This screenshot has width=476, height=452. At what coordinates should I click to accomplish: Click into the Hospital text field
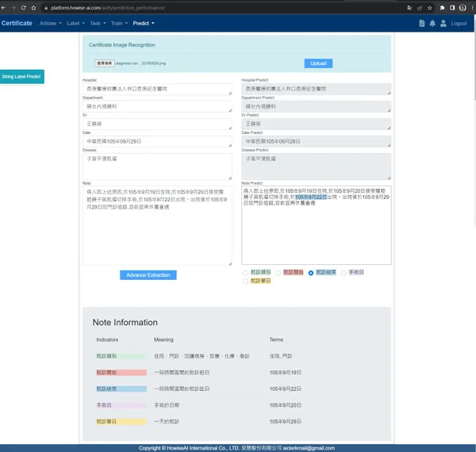coord(157,89)
